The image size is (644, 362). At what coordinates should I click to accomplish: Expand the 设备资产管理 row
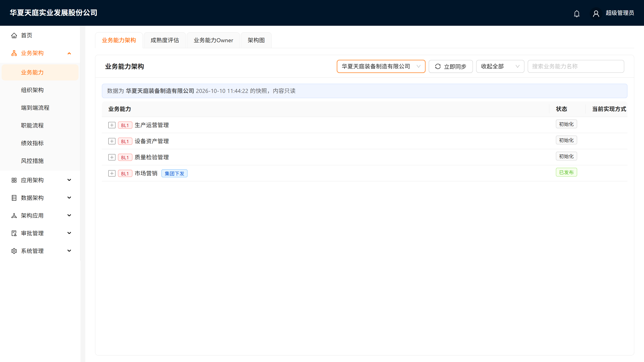pos(112,141)
